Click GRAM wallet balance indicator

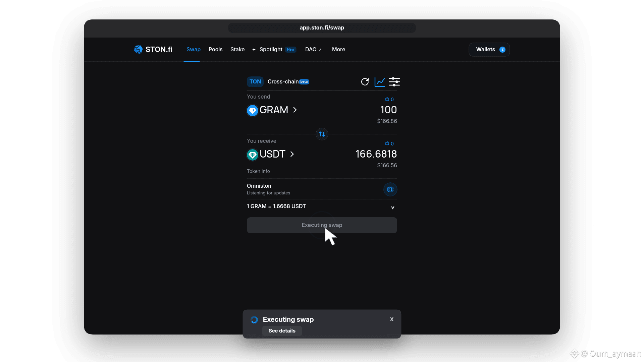(389, 99)
